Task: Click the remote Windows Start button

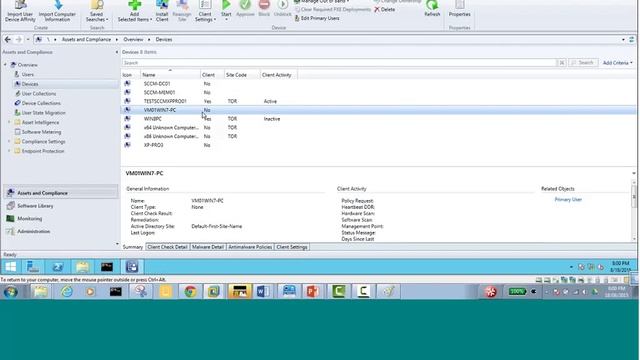Action: (x=11, y=267)
